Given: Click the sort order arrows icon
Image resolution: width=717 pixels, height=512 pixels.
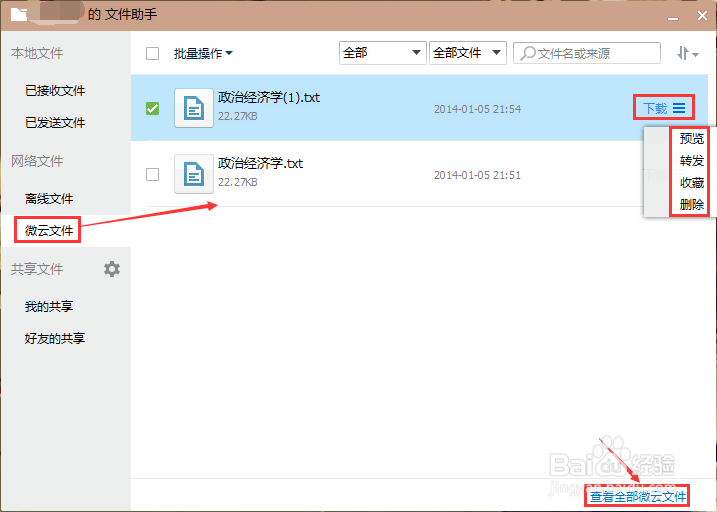Looking at the screenshot, I should [x=687, y=53].
